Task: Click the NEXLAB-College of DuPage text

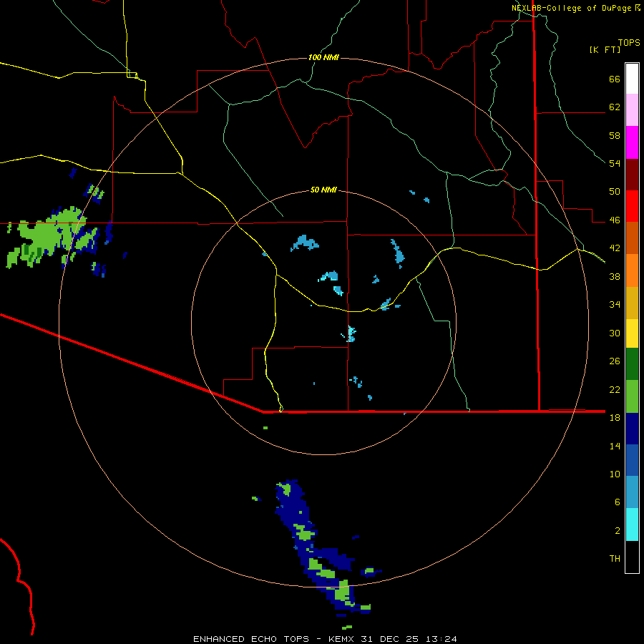Action: (571, 8)
